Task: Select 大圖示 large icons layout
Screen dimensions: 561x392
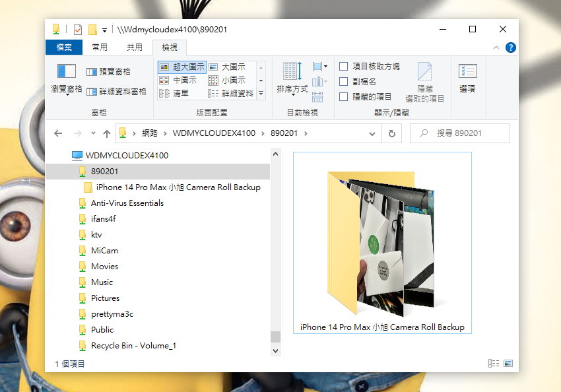Action: pos(228,67)
